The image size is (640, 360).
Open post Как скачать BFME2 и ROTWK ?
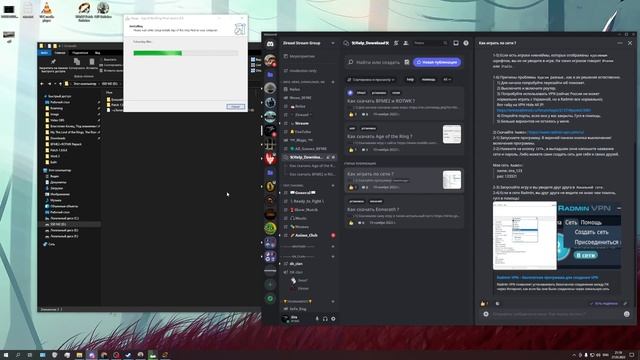click(381, 101)
